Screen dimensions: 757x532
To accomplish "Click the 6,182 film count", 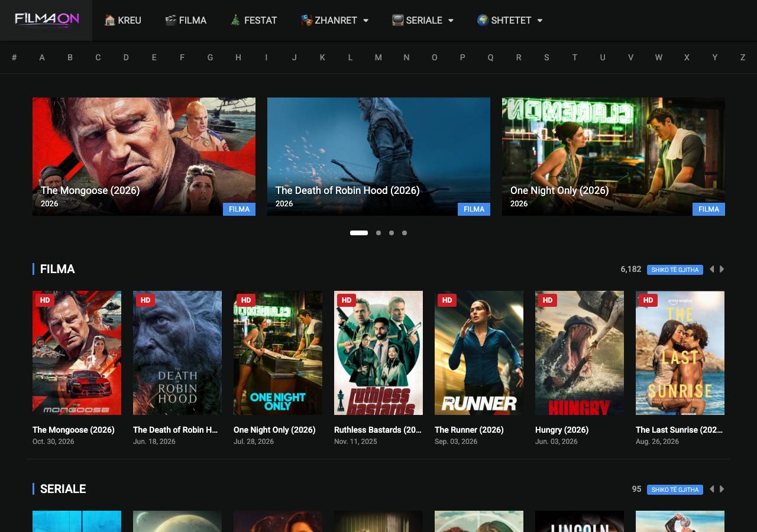I will point(631,269).
